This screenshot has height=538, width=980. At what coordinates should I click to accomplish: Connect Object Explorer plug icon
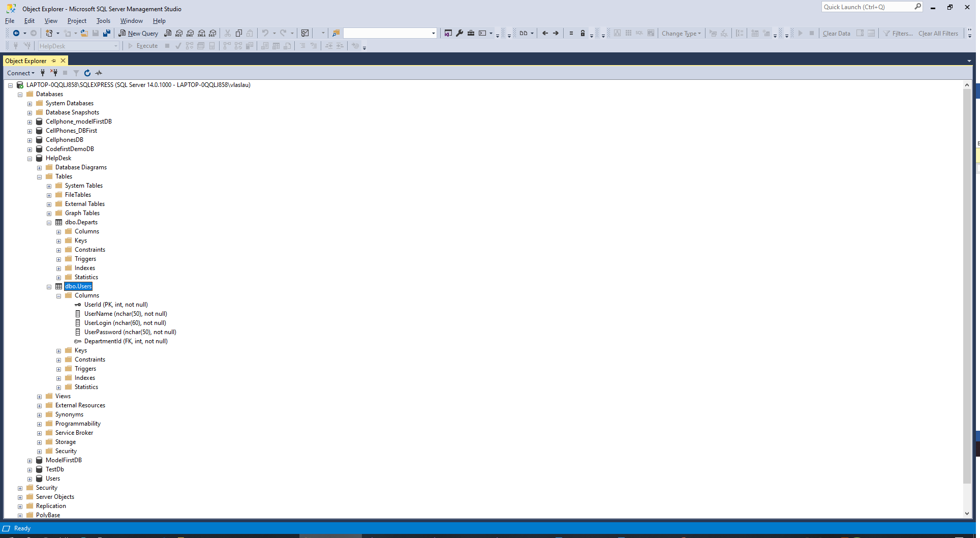click(43, 73)
